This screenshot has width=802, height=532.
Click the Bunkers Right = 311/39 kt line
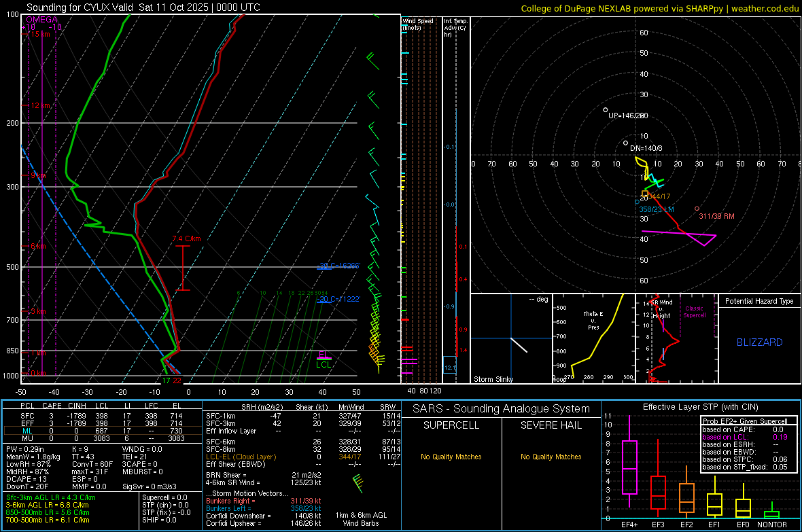click(264, 501)
